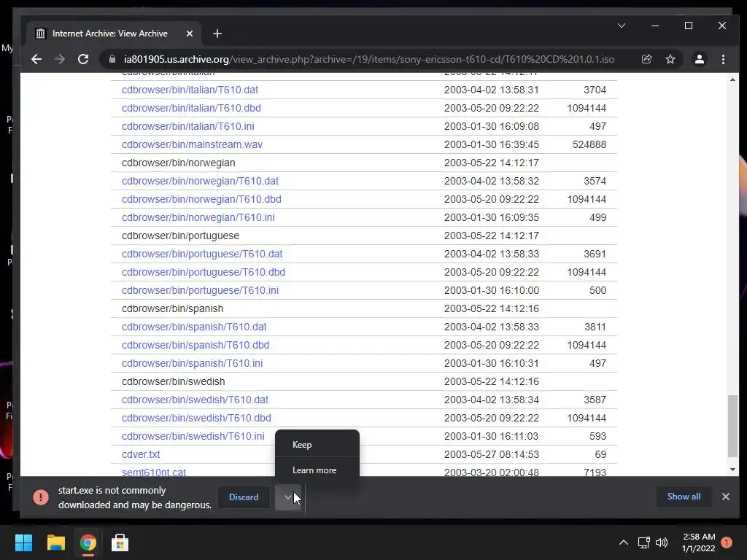The image size is (747, 560).
Task: Open cdbrowser/bin/portuguese/T610.ini
Action: click(x=200, y=290)
